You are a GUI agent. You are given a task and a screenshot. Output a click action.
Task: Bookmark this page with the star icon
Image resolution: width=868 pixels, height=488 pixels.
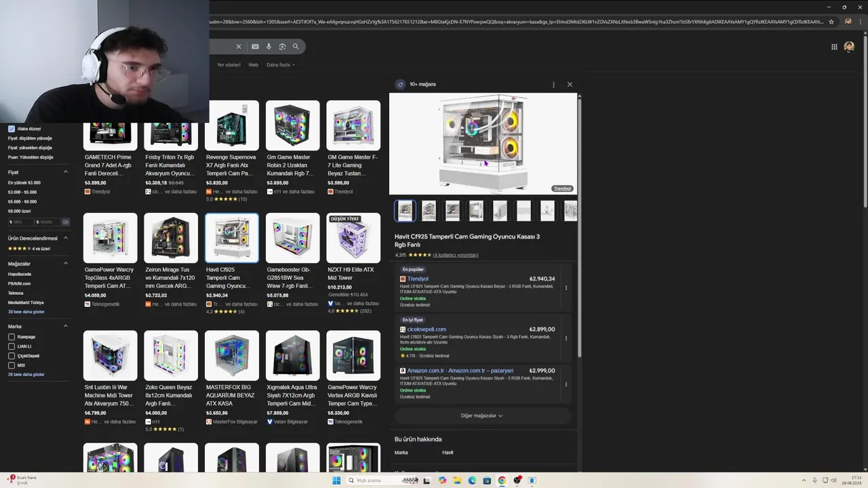coord(831,22)
